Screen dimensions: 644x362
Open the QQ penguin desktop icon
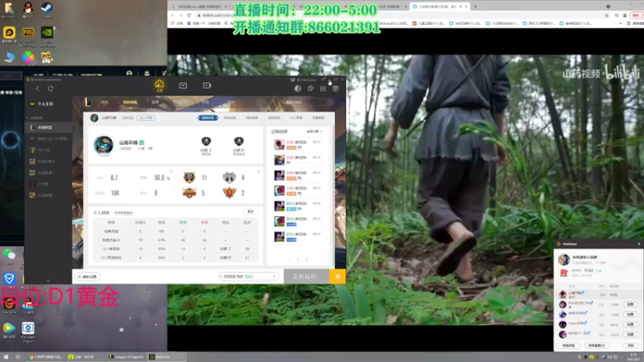28,8
